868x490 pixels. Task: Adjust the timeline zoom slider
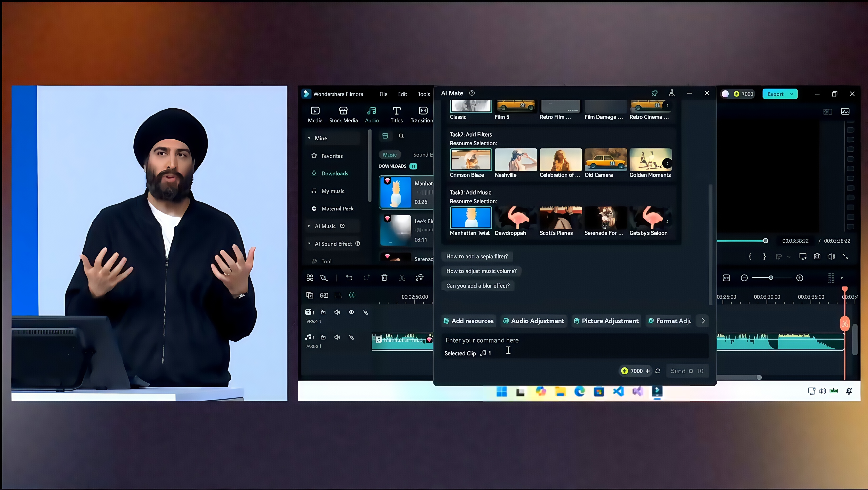(x=771, y=278)
